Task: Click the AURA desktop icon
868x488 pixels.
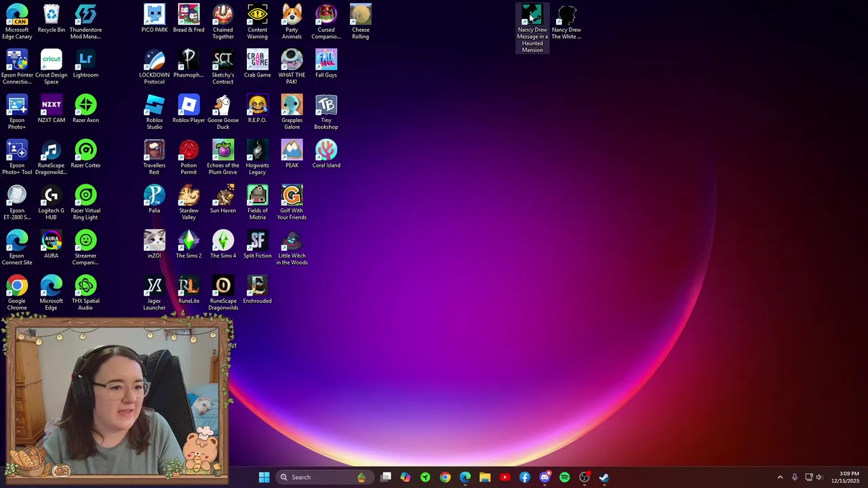Action: (52, 245)
